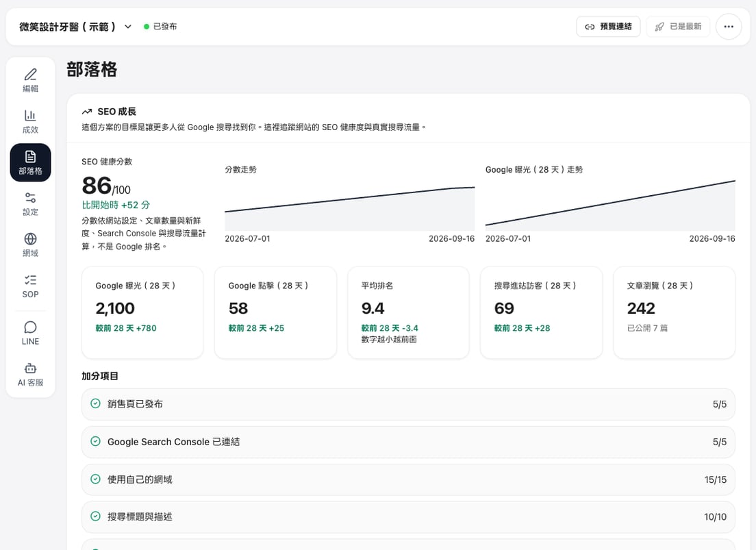
Task: Open the SOP checklist icon
Action: tap(30, 280)
